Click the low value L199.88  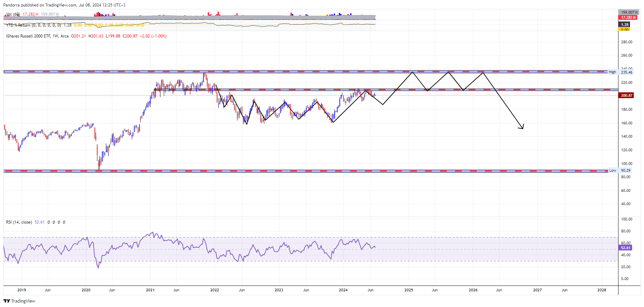click(x=113, y=36)
